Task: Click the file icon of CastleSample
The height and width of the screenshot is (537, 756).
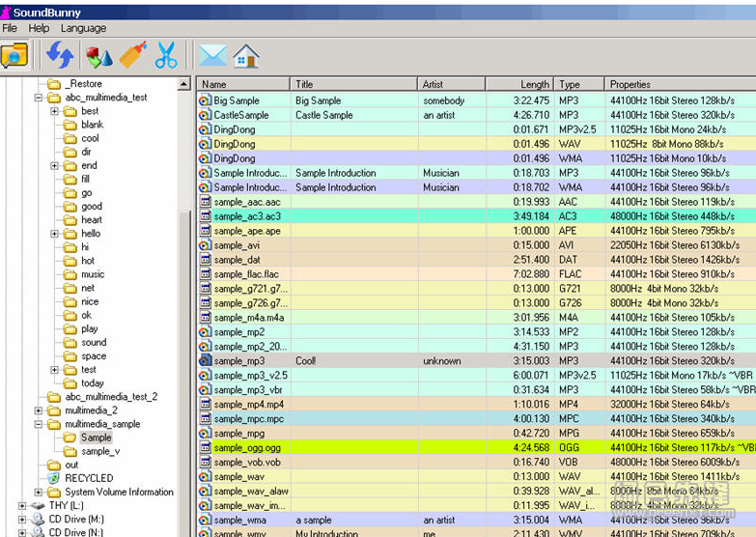Action: (205, 115)
